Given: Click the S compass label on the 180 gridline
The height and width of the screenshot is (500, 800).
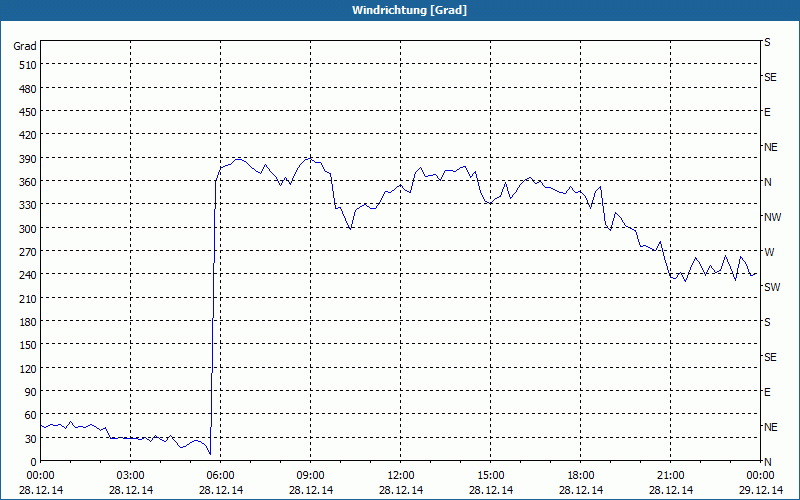Looking at the screenshot, I should [x=767, y=322].
